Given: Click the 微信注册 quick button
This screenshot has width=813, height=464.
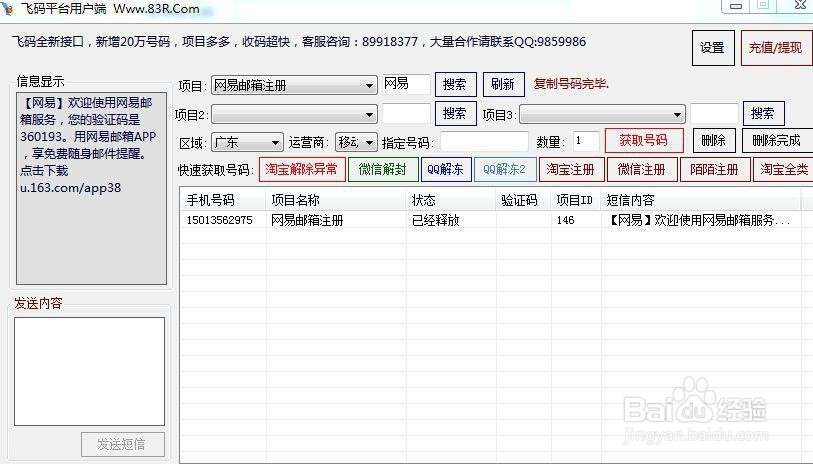Looking at the screenshot, I should coord(642,170).
